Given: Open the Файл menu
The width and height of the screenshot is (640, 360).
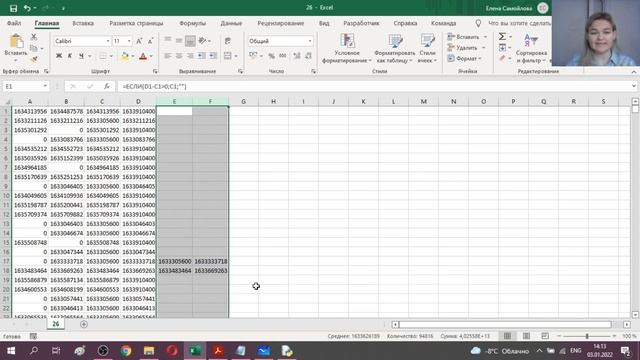Looking at the screenshot, I should [14, 23].
